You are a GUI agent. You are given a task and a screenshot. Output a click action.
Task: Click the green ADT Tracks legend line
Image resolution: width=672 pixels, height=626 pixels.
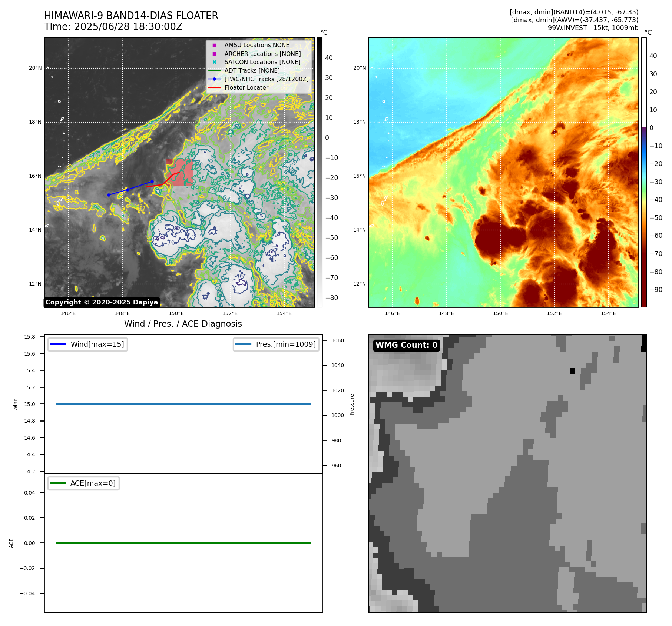click(214, 71)
